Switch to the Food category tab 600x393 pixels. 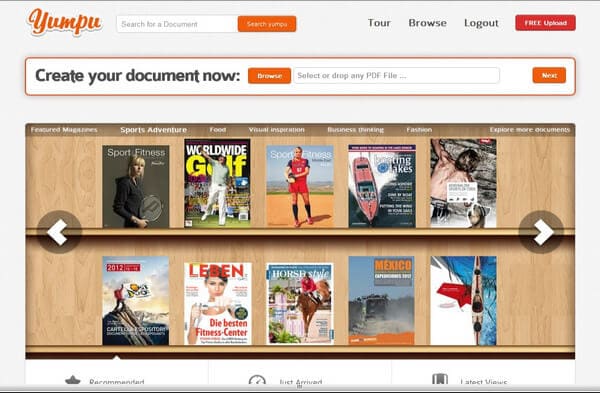218,130
